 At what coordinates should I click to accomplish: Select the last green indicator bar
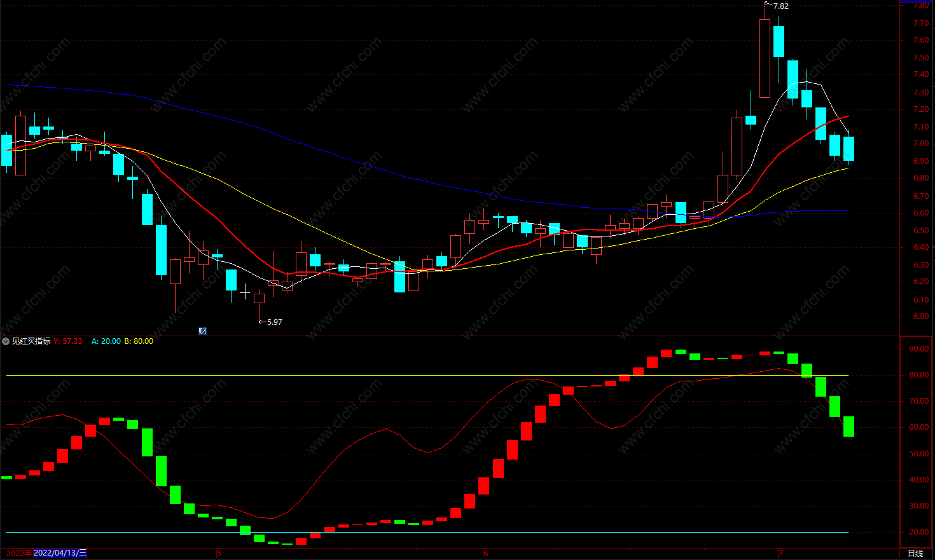point(848,427)
